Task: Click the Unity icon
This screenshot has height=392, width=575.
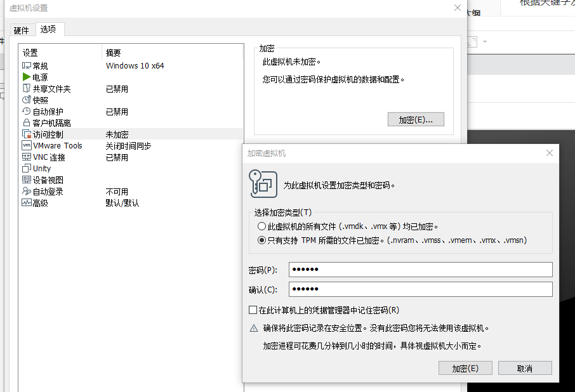Action: coord(27,168)
